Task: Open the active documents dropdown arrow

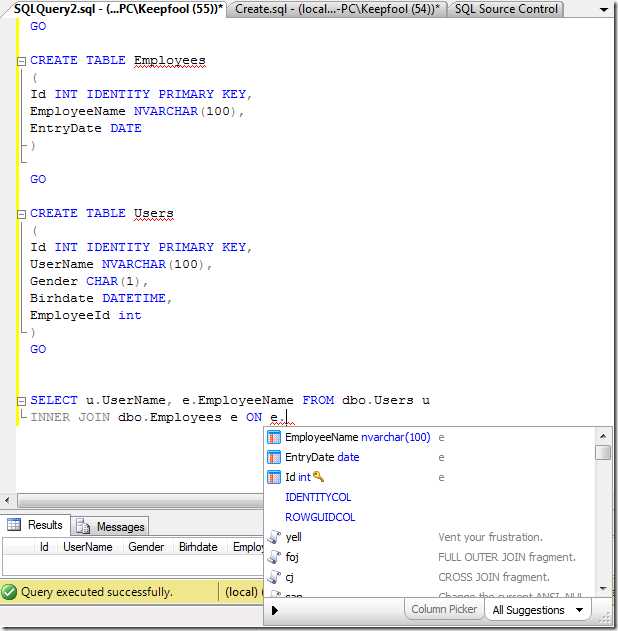Action: [604, 10]
